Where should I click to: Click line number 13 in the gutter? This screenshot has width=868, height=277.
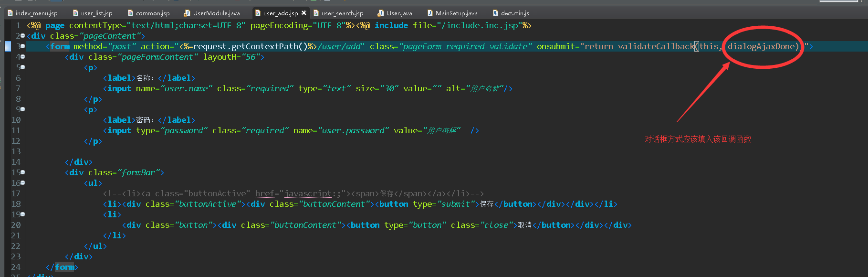pos(16,151)
